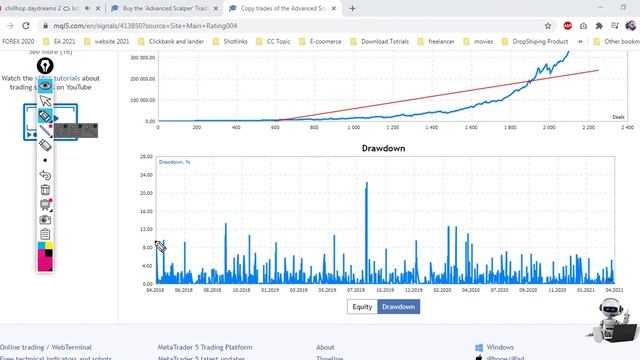Close the Copy trades tab
Screen dimensions: 640x360
334,8
